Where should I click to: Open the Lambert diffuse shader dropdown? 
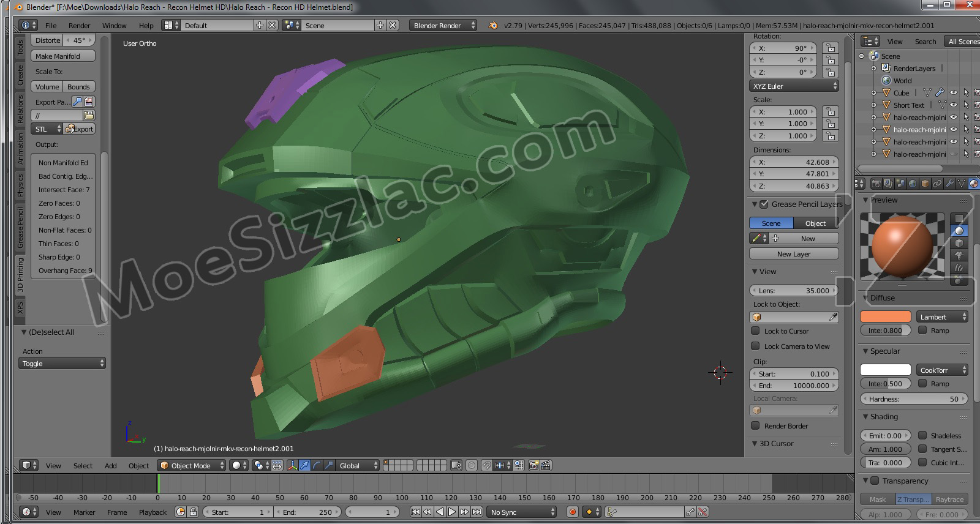click(941, 317)
